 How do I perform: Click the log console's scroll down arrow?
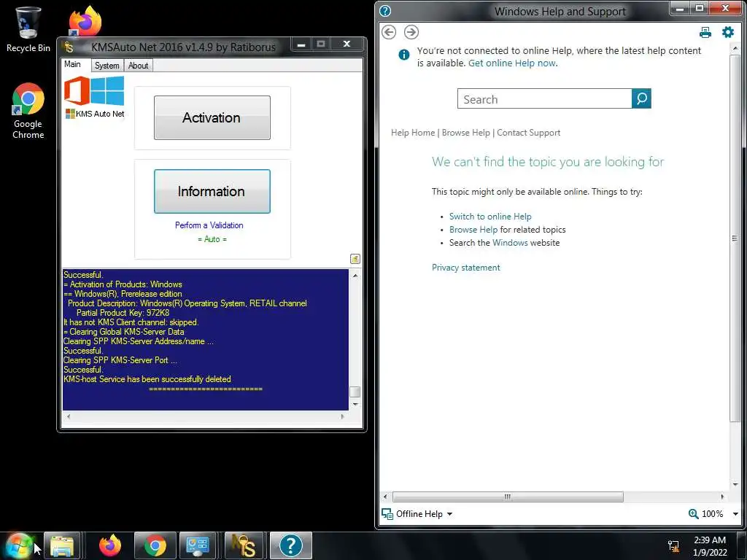(x=355, y=404)
